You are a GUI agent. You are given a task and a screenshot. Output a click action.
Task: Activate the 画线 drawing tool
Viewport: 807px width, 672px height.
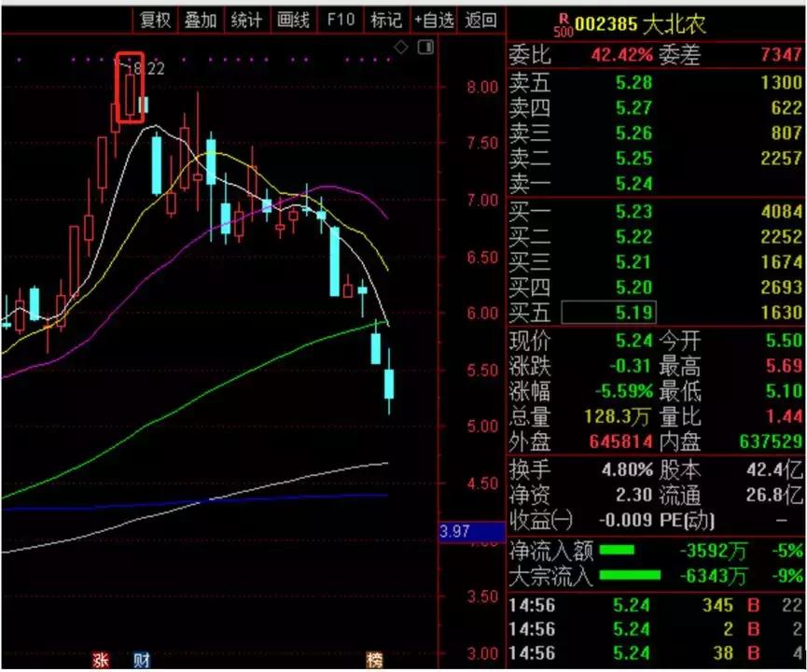click(x=291, y=20)
